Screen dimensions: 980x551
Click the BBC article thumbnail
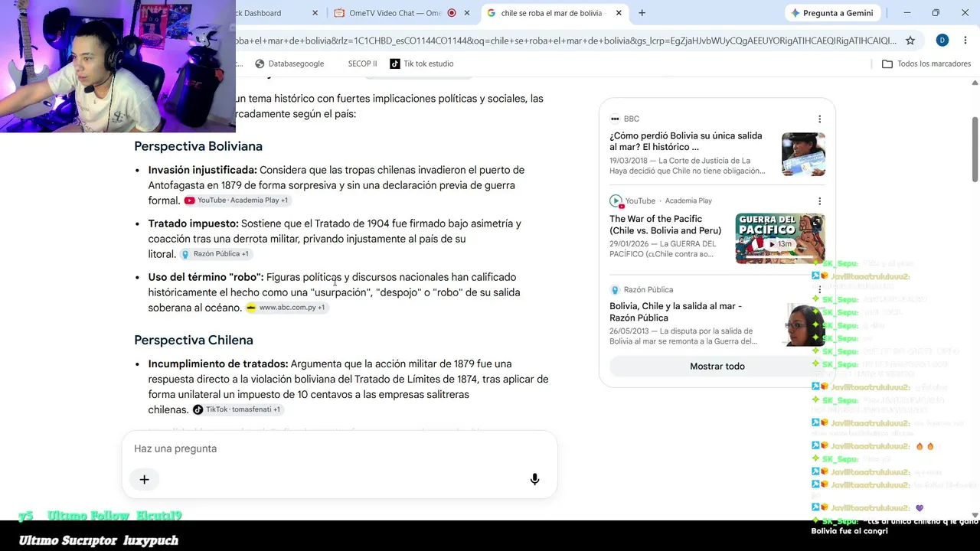point(803,155)
